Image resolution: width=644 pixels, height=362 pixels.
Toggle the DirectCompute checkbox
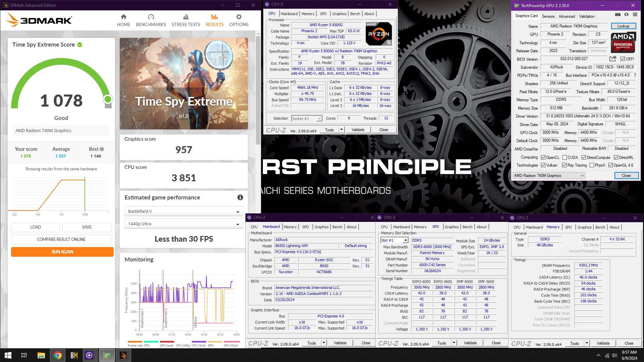coord(584,158)
